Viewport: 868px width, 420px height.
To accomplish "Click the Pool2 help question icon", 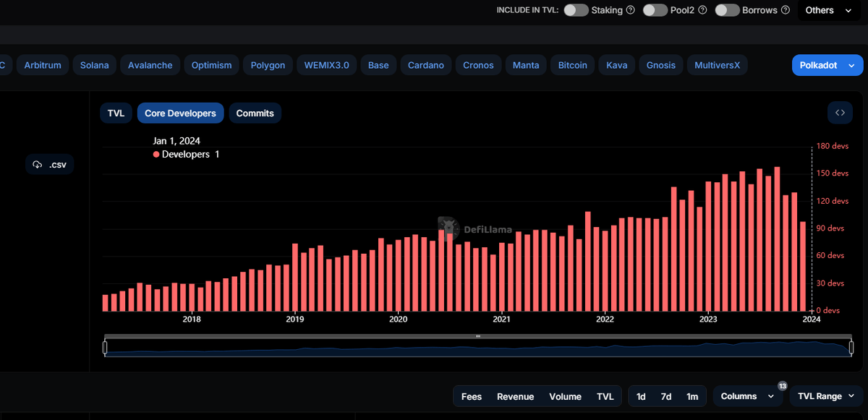I will (702, 10).
